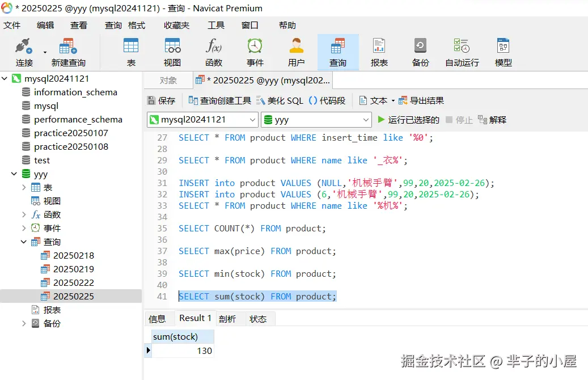Open the 窗口 menu
The width and height of the screenshot is (588, 380).
coord(249,25)
